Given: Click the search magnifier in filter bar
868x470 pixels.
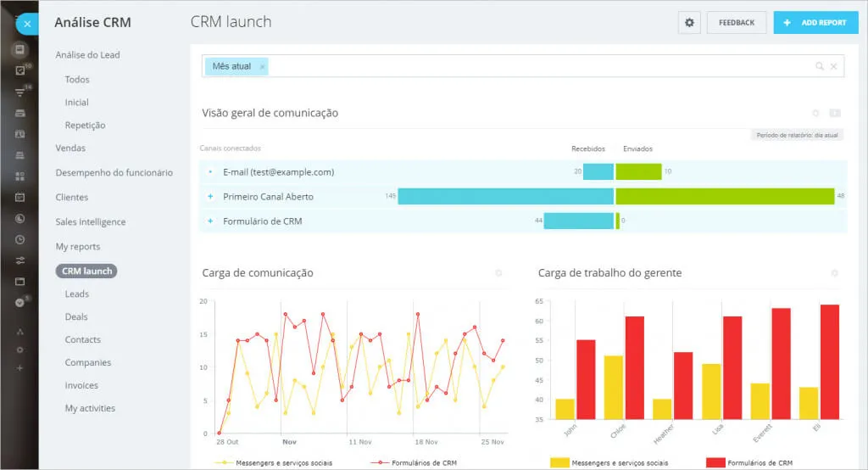Looking at the screenshot, I should click(x=819, y=66).
